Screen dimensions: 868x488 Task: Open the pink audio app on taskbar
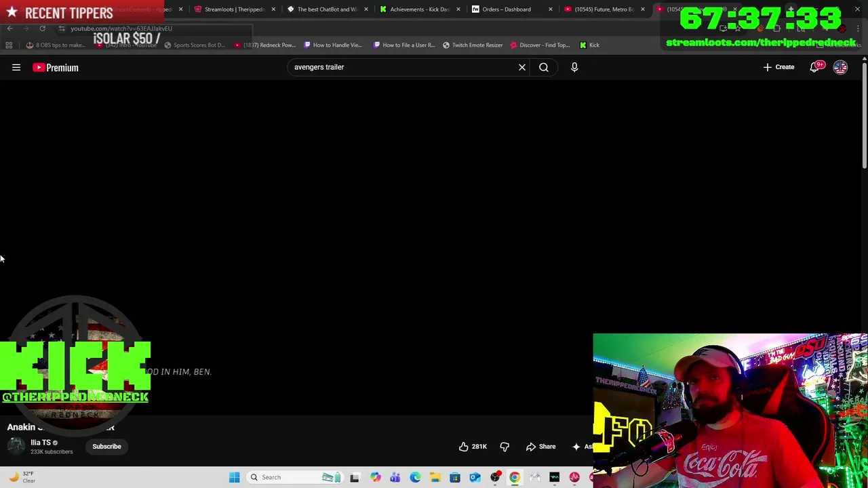tap(574, 477)
